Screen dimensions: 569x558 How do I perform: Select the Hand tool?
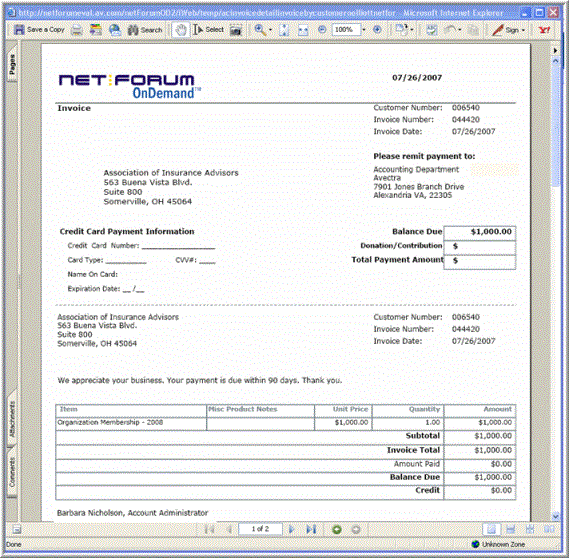[x=180, y=30]
